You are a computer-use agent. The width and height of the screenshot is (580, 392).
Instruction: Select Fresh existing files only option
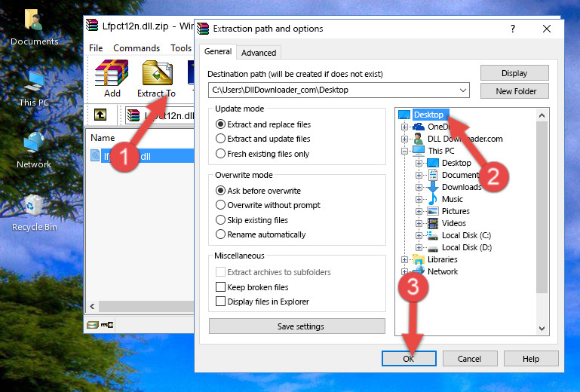point(262,154)
